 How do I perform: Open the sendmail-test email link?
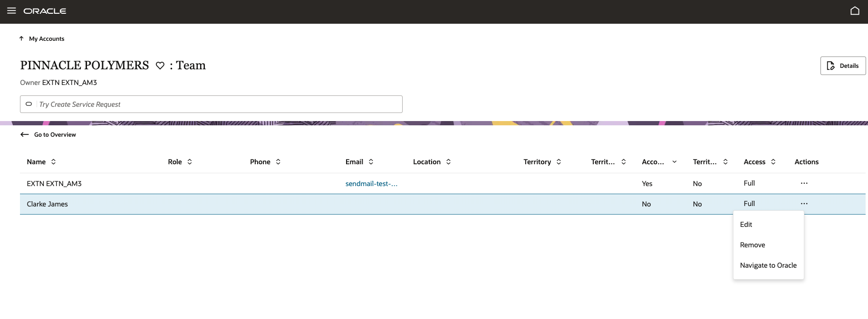[x=371, y=184]
